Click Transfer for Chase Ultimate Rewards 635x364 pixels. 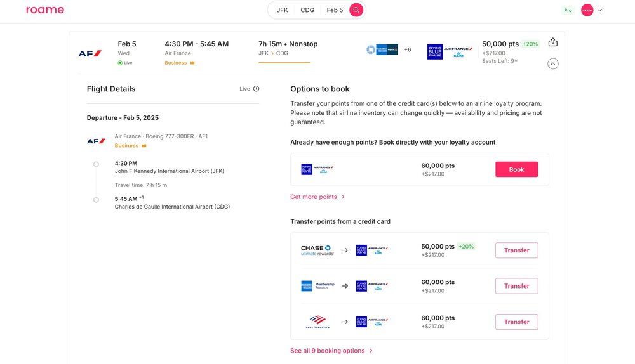click(516, 250)
